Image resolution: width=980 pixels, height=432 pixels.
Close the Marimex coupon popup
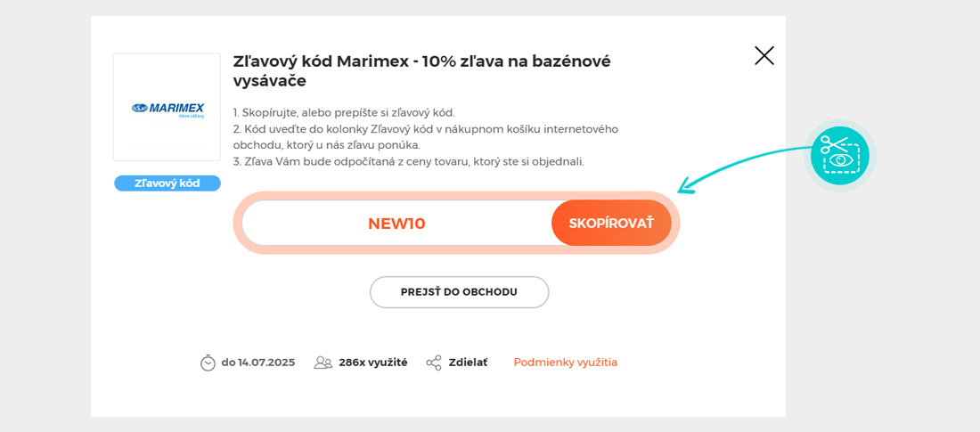[764, 55]
